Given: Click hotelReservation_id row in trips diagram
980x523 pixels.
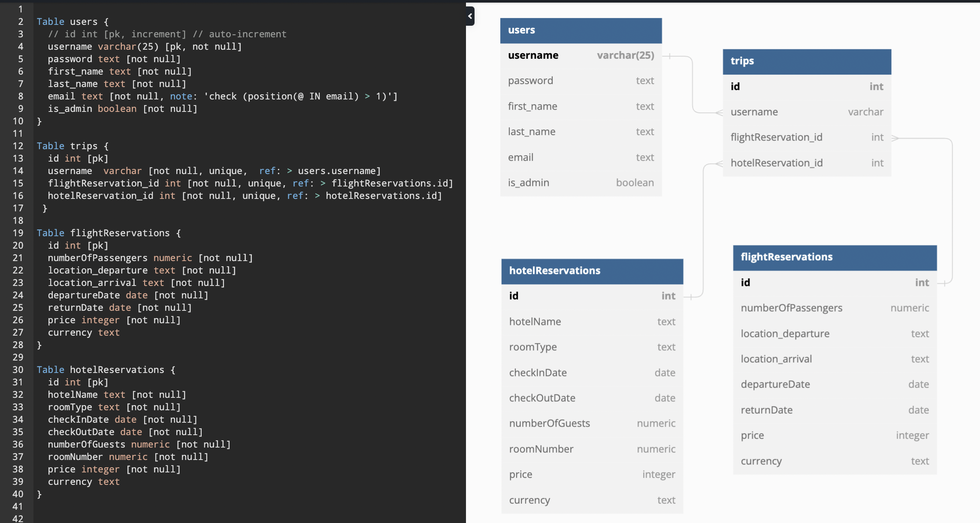Looking at the screenshot, I should (x=806, y=163).
